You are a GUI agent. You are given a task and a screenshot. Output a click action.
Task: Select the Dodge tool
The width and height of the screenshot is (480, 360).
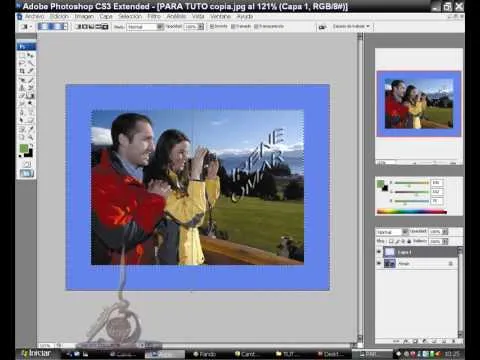[31, 104]
